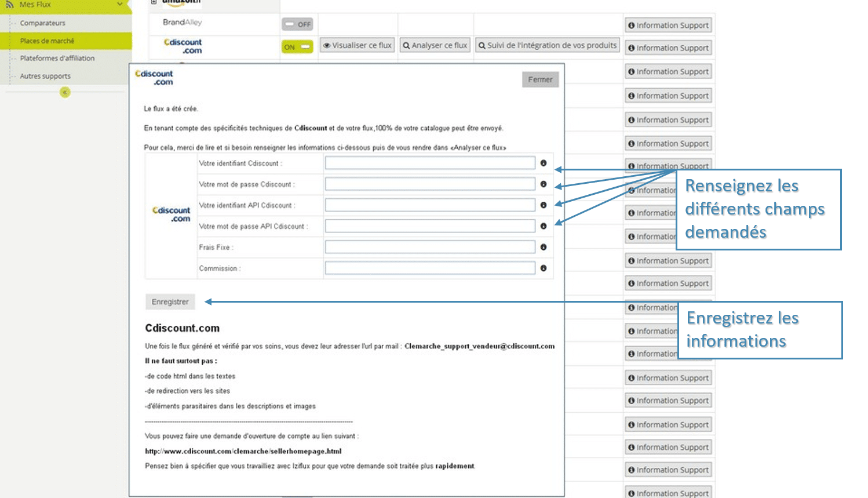Focus the Frais Fixe input field
This screenshot has height=498, width=868.
(430, 247)
